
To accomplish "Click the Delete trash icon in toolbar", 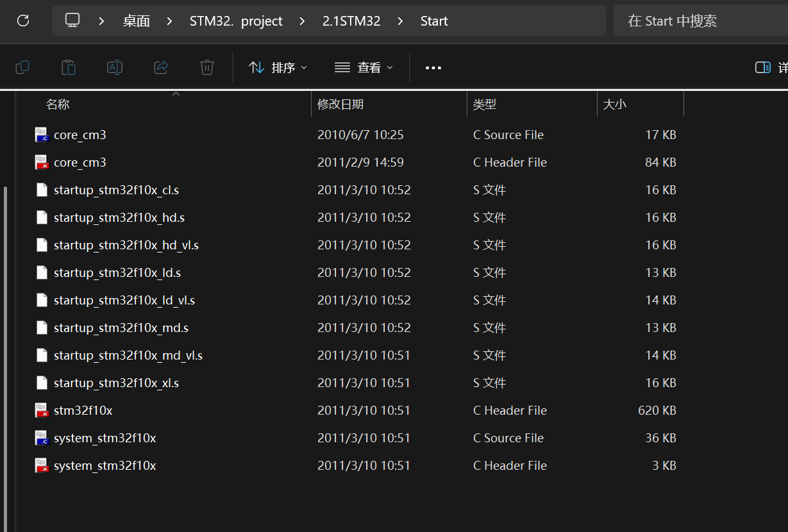I will (x=207, y=67).
